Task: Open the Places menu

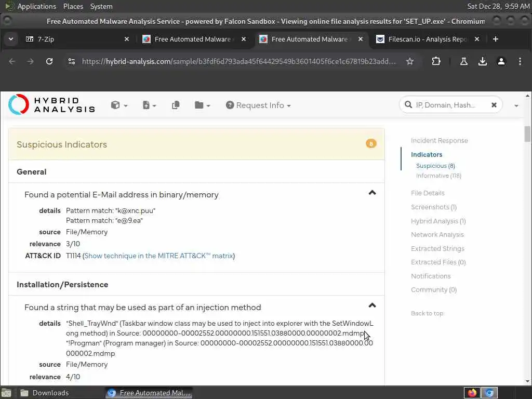Action: [73, 6]
